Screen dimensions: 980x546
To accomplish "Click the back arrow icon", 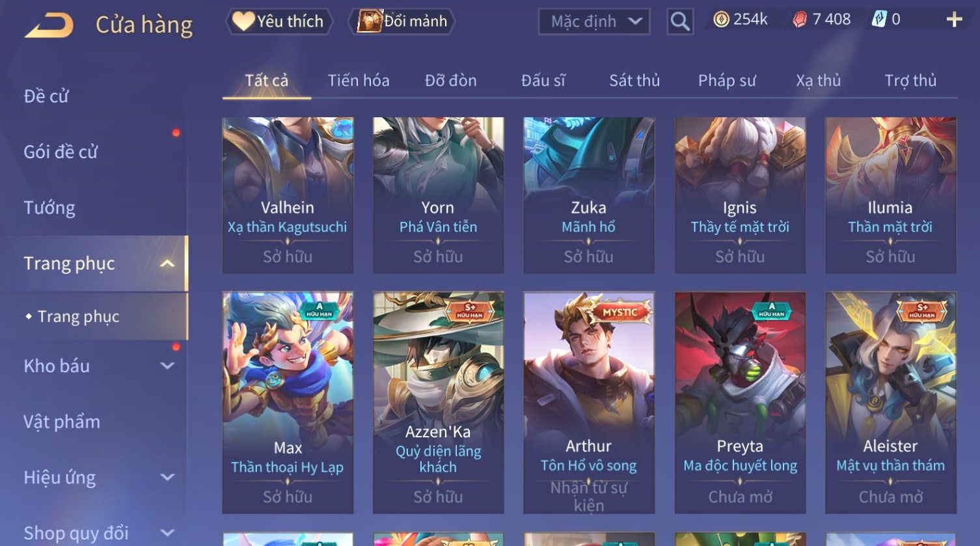I will 49,25.
